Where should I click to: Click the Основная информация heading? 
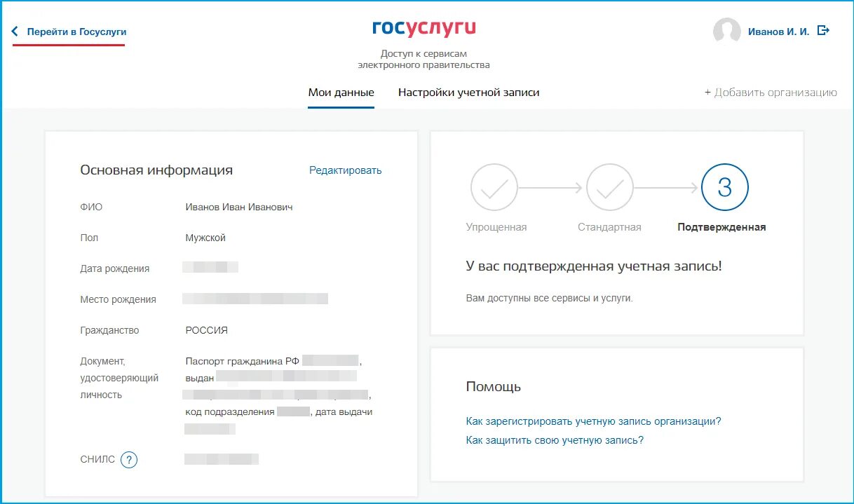point(156,170)
